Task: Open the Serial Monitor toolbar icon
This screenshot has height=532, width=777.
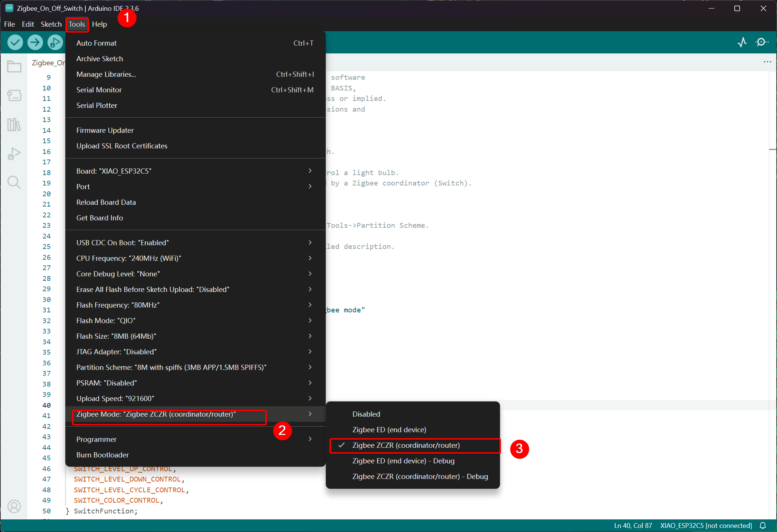Action: [761, 42]
